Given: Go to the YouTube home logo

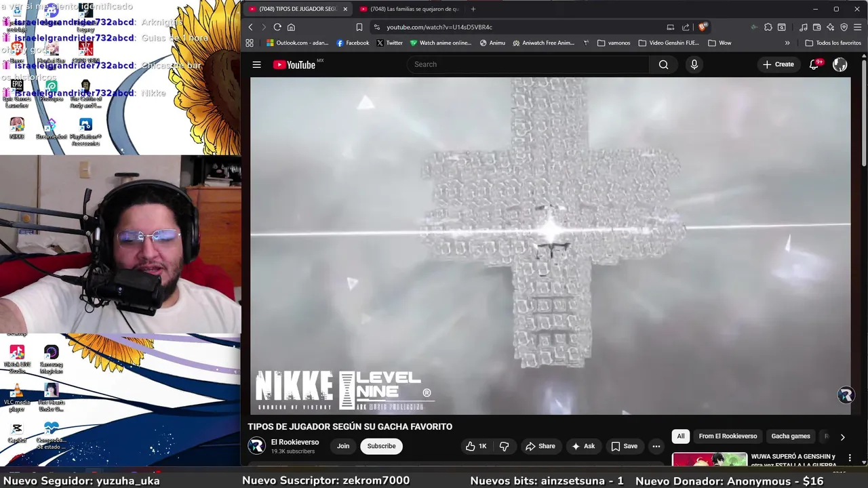Looking at the screenshot, I should coord(295,64).
